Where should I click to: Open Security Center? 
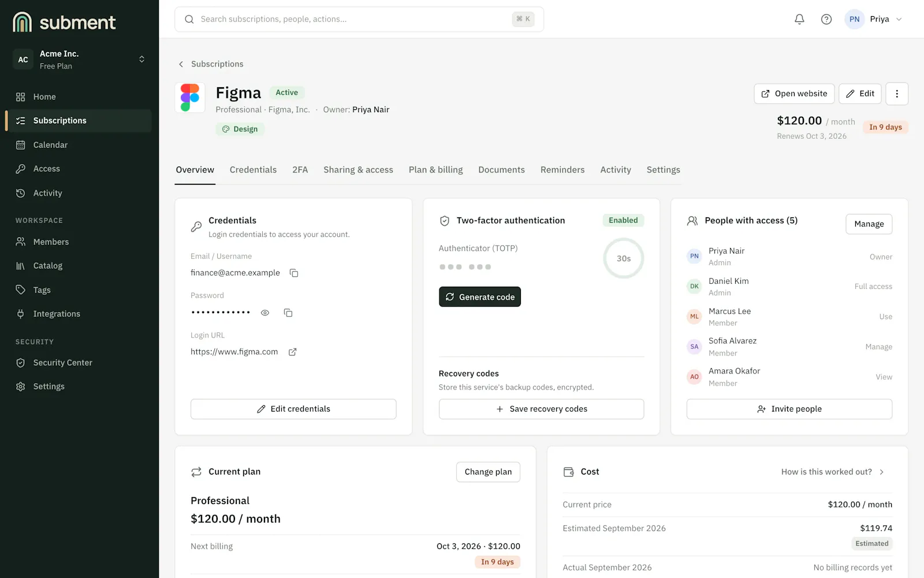pyautogui.click(x=79, y=362)
